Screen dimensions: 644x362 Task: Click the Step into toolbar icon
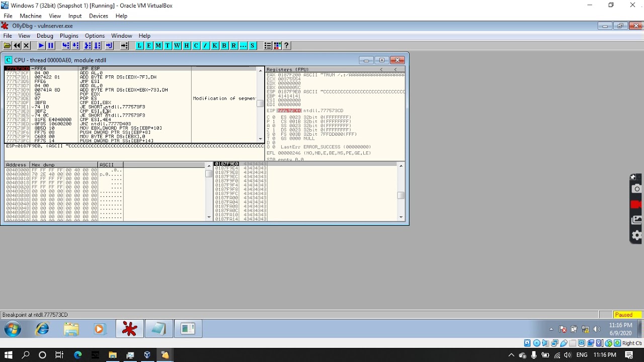66,46
